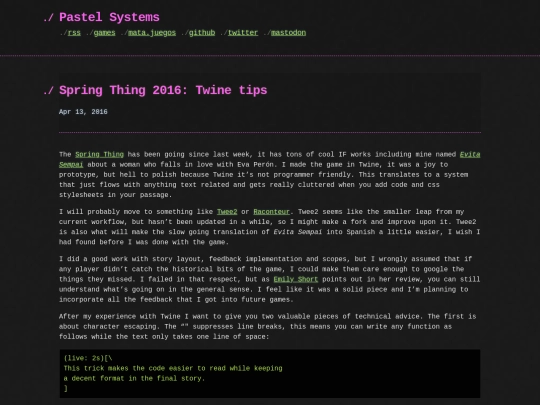Open the Emily Short review link
540x405 pixels.
(296, 279)
